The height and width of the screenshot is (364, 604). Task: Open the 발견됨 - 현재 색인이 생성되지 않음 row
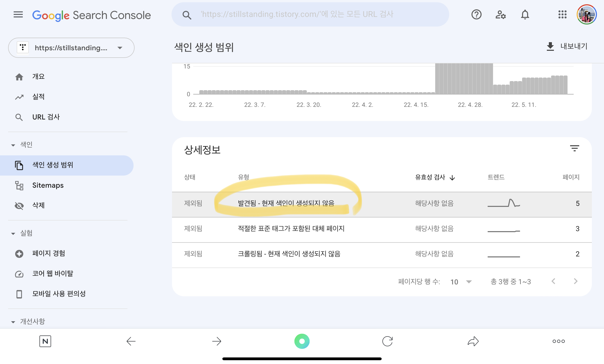pyautogui.click(x=286, y=203)
